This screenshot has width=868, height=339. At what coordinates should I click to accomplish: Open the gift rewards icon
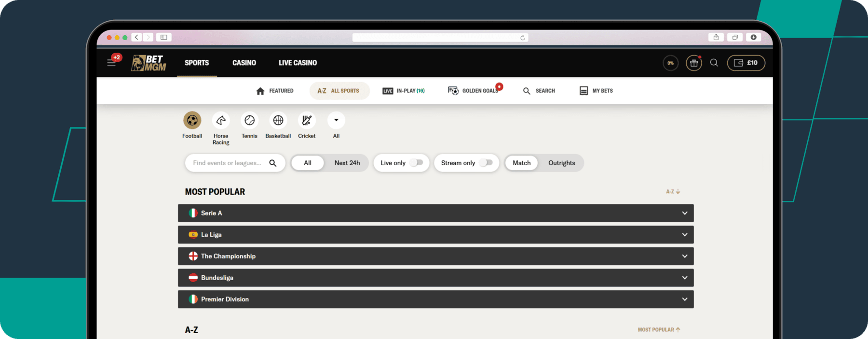694,63
